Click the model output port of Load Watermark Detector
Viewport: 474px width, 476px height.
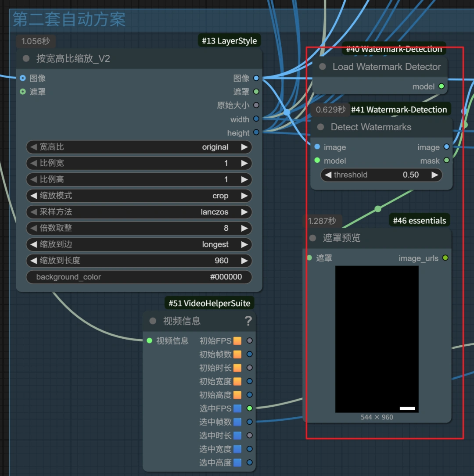coord(442,86)
